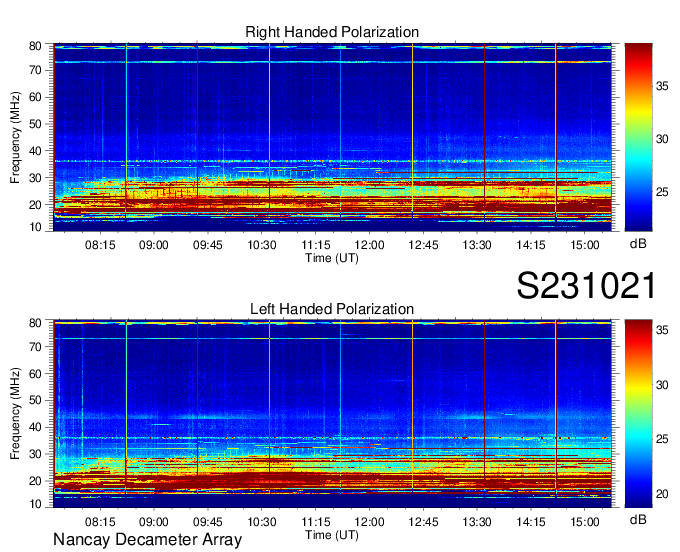Click the top plot Frequency (MHz) axis label
Viewport: 680px width, 552px height.
click(x=15, y=137)
